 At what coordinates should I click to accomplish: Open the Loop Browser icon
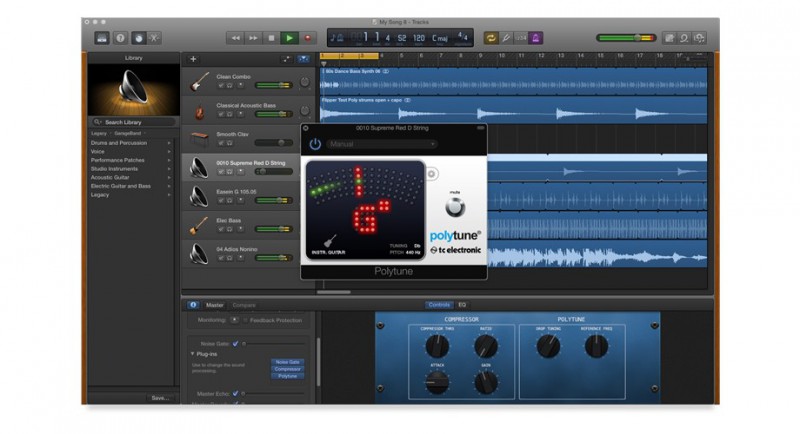pyautogui.click(x=684, y=38)
